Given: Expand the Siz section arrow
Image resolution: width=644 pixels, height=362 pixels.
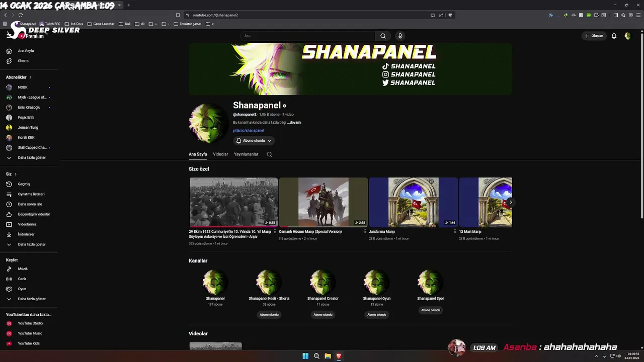Looking at the screenshot, I should point(16,174).
